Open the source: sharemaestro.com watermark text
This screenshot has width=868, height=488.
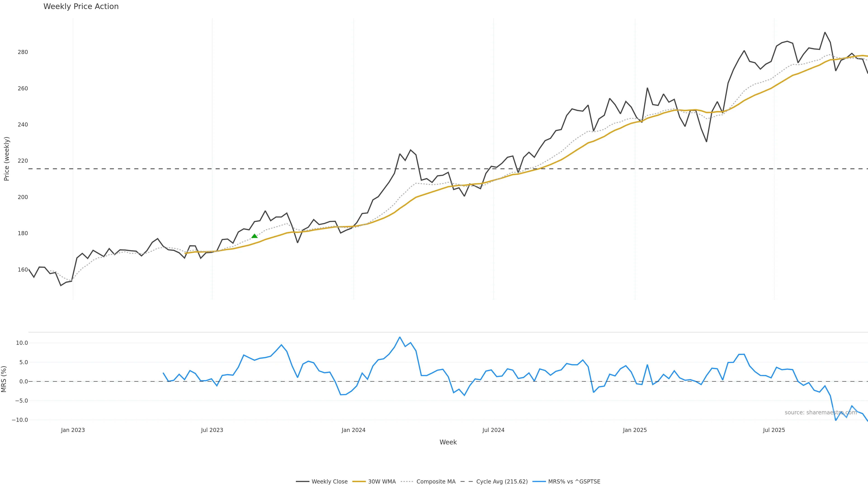pyautogui.click(x=821, y=413)
